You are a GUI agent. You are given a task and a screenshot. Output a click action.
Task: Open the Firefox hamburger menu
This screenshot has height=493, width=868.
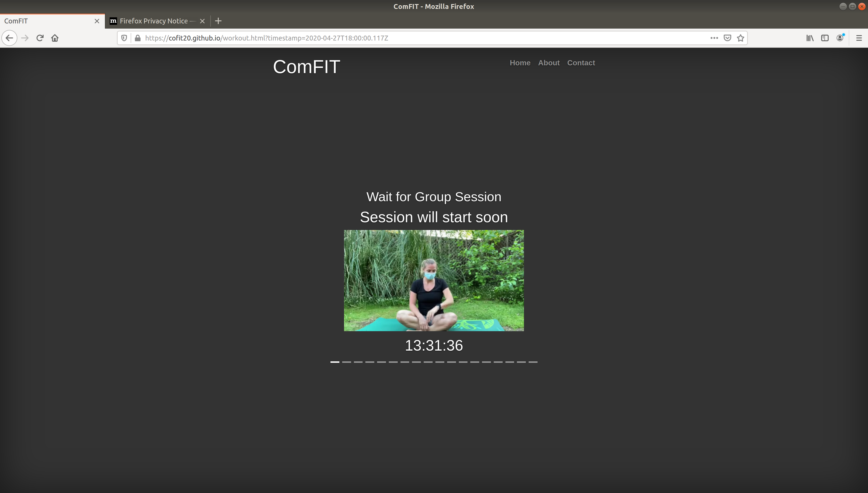pyautogui.click(x=859, y=38)
